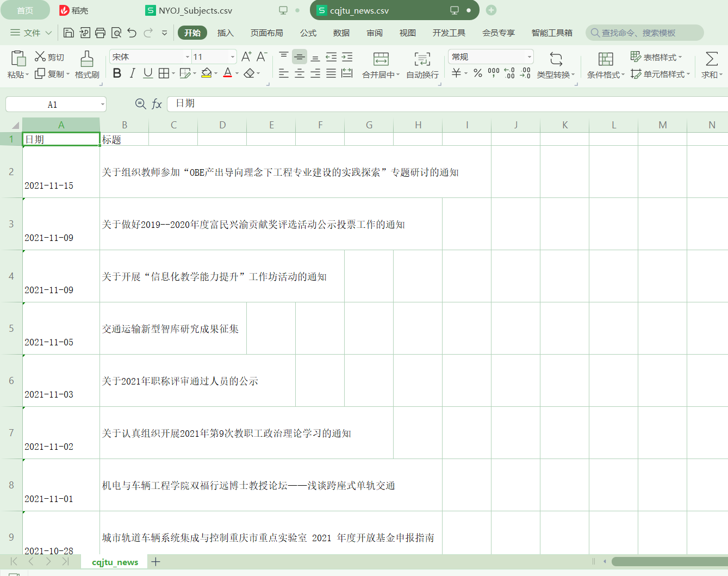
Task: Switch to the 公式 ribbon tab
Action: [308, 33]
